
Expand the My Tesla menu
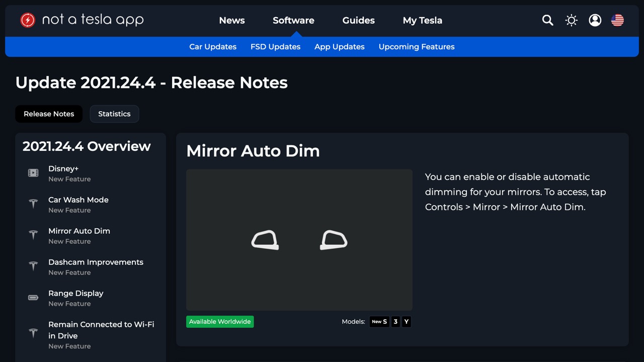coord(422,21)
